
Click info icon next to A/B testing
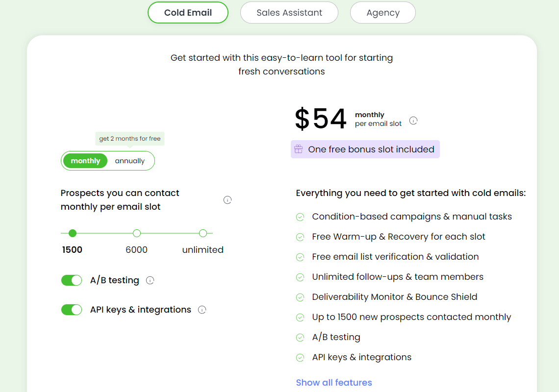coord(150,280)
